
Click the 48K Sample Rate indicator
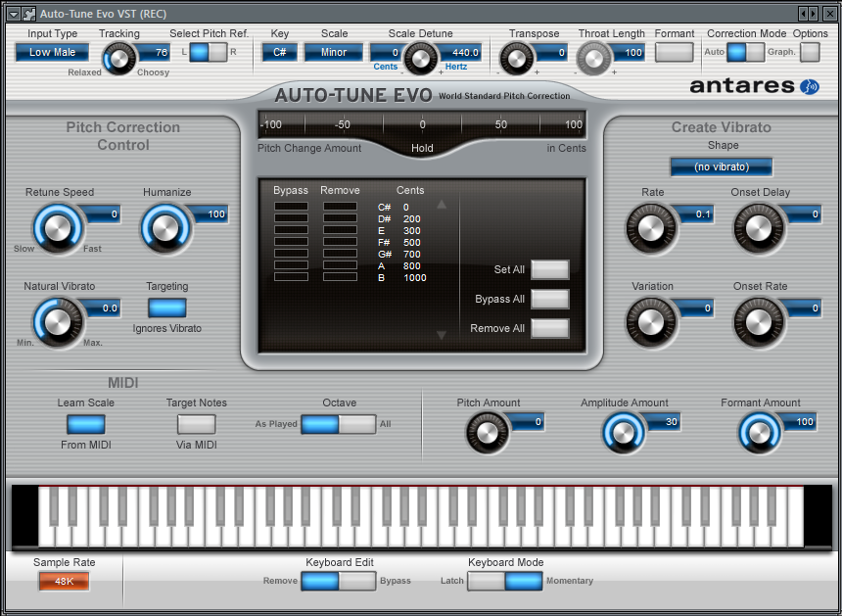[x=64, y=581]
